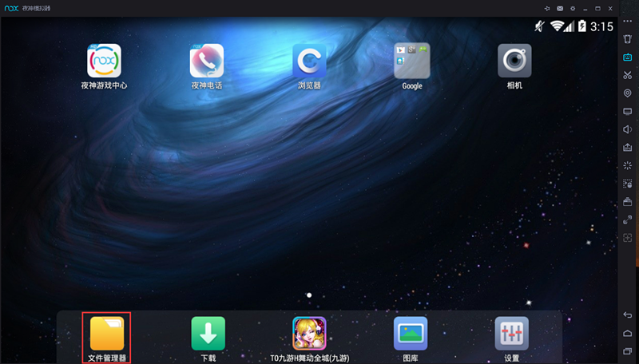Open the virtual location pin icon
The height and width of the screenshot is (364, 639).
pyautogui.click(x=628, y=93)
